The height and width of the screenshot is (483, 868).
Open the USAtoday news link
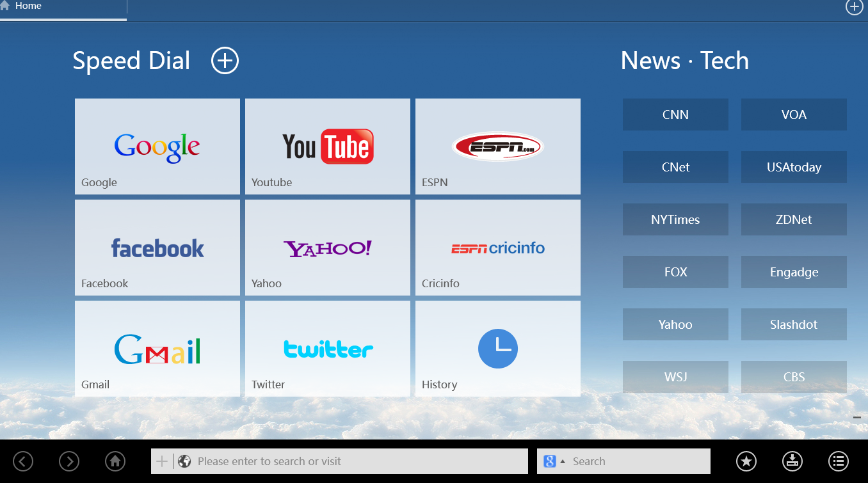click(x=794, y=167)
